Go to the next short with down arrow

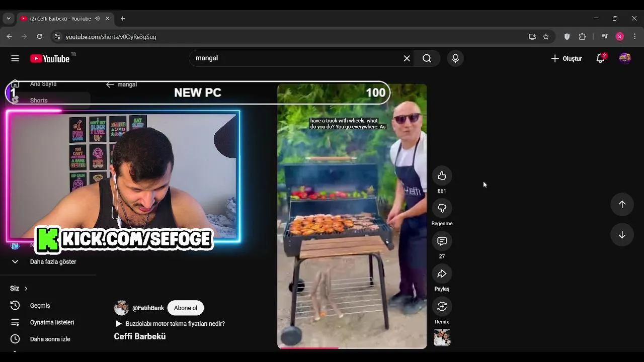(622, 235)
